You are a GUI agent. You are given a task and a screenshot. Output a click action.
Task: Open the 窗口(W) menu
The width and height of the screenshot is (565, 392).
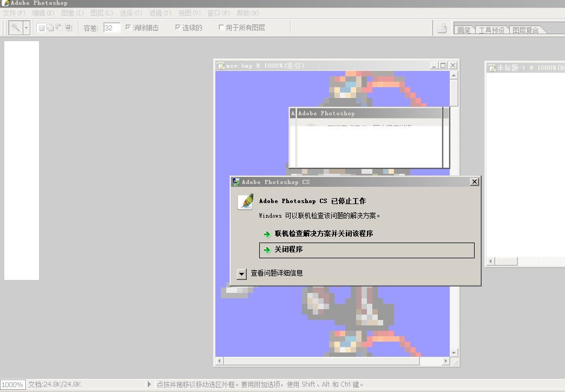point(218,13)
